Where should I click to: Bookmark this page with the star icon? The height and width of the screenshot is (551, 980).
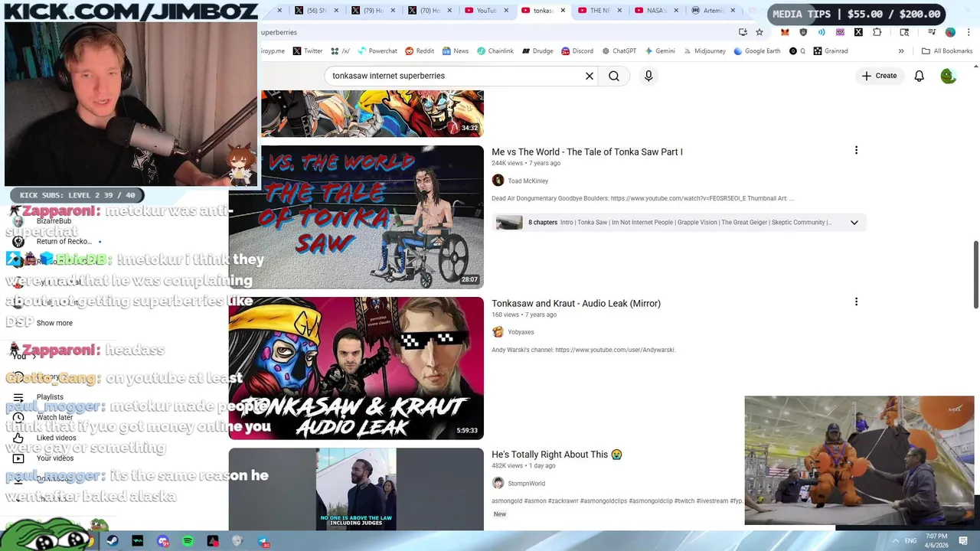(759, 32)
